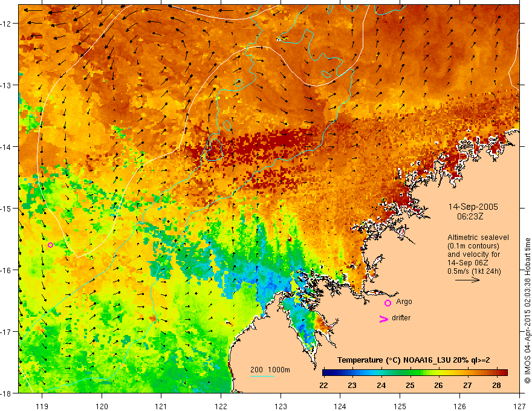This screenshot has height=411, width=532.
Task: Click the "14-Sep-2005" date label
Action: pos(473,207)
